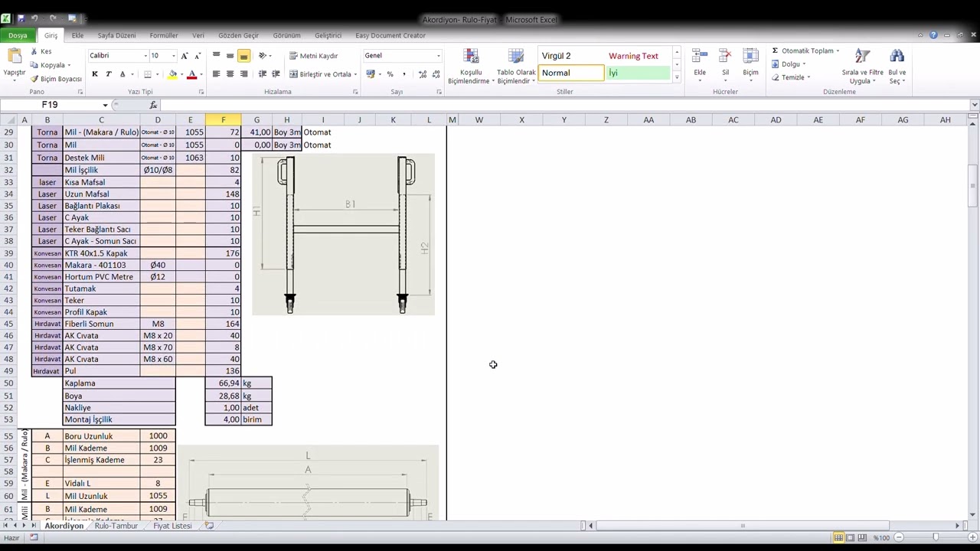Image resolution: width=980 pixels, height=551 pixels.
Task: Open the Formüller ribbon tab
Action: 164,35
